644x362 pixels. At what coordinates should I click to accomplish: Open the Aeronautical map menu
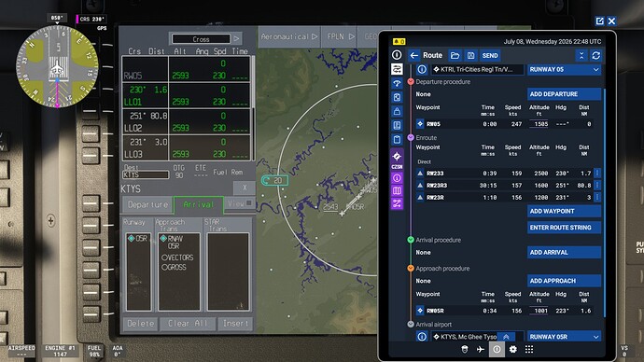289,36
